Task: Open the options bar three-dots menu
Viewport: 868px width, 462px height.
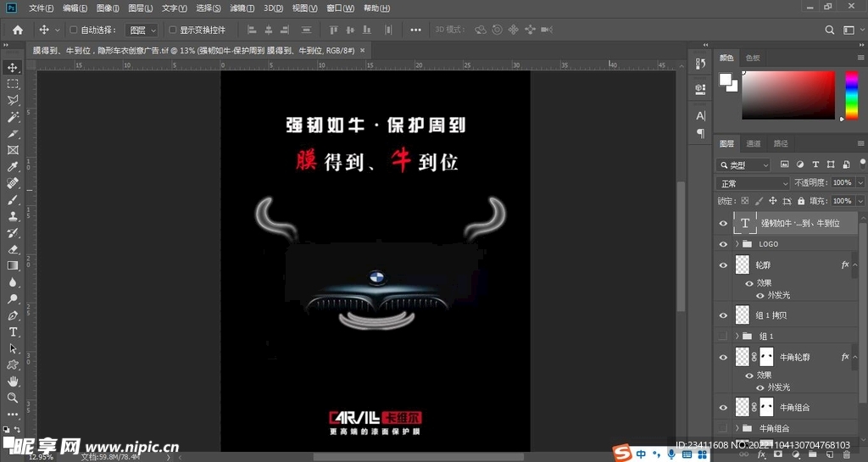Action: (x=415, y=30)
